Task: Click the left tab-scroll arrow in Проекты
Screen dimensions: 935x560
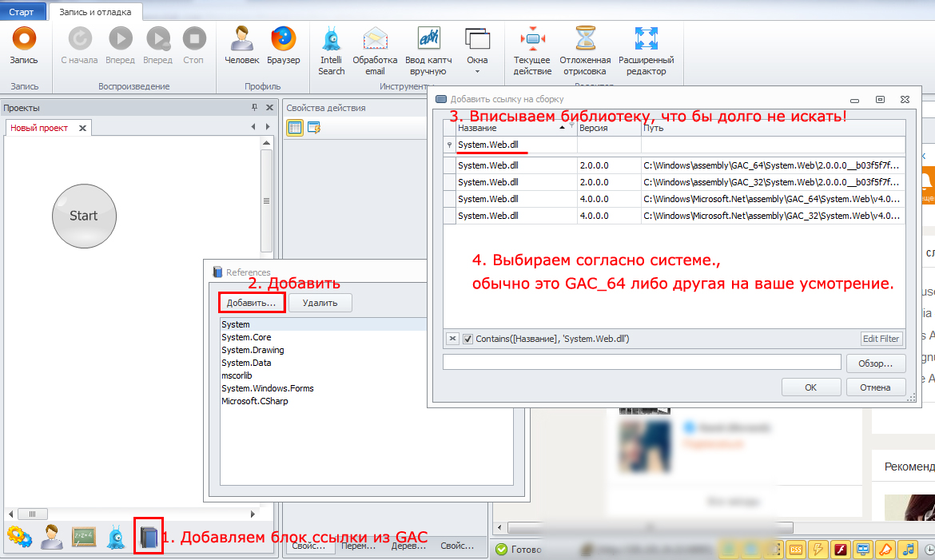Action: 253,126
